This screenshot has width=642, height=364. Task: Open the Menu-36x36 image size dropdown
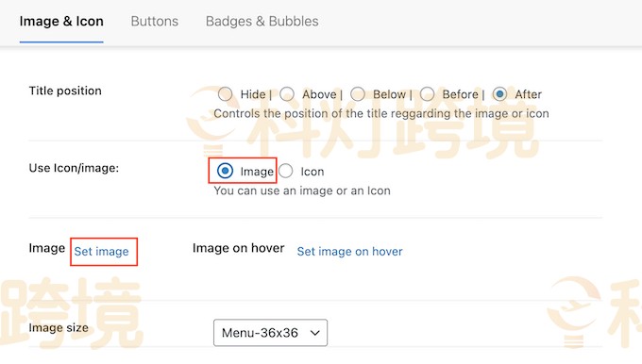pos(270,333)
